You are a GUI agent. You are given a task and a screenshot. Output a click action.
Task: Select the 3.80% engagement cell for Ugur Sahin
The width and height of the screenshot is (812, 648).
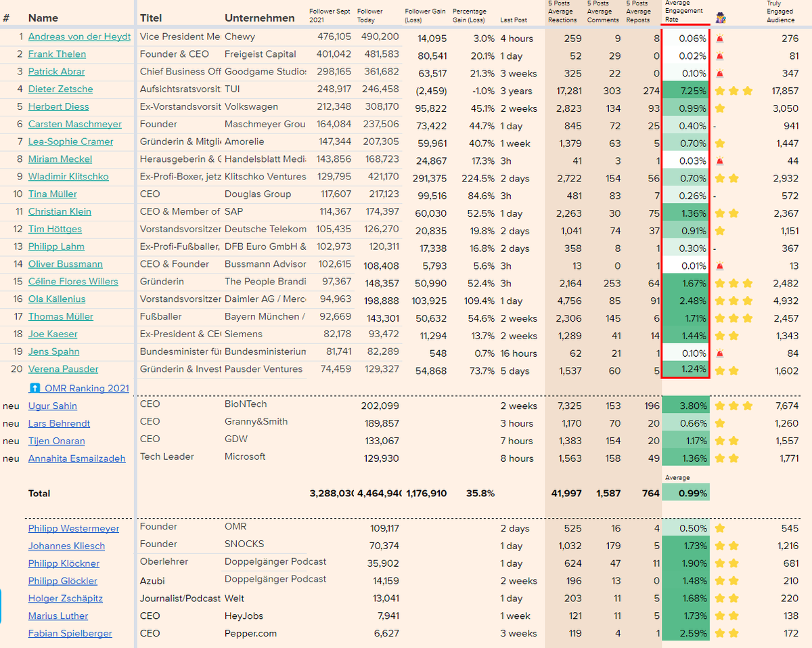click(x=685, y=406)
